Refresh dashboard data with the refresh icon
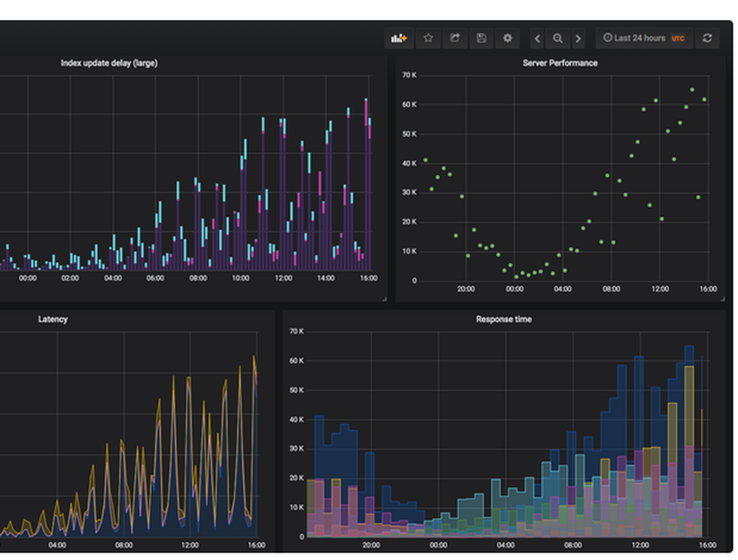 [x=707, y=38]
